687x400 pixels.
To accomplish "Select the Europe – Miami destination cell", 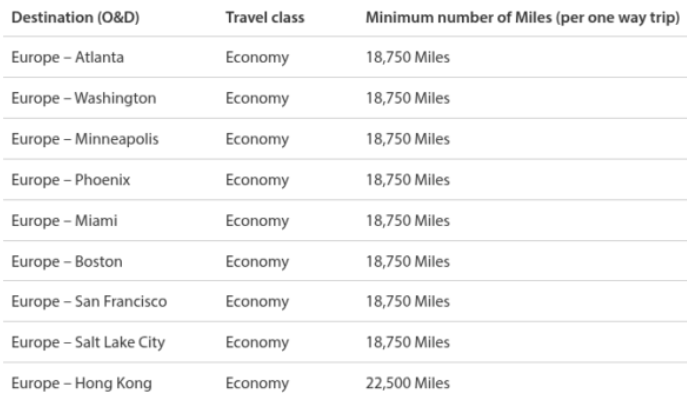I will point(64,221).
